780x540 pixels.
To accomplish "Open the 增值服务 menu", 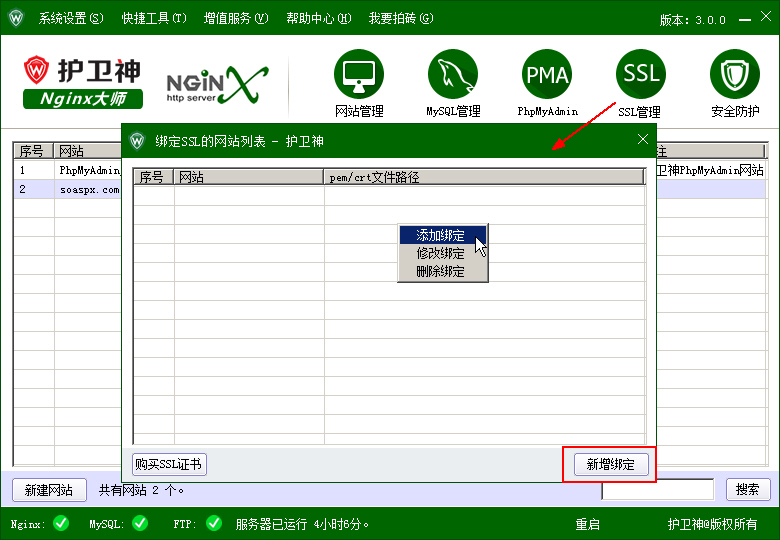I will 236,18.
